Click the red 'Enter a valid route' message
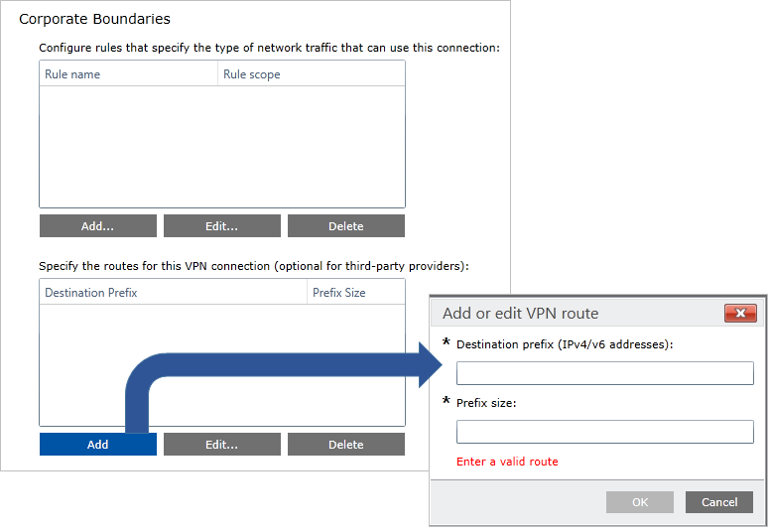770x532 pixels. pos(507,462)
